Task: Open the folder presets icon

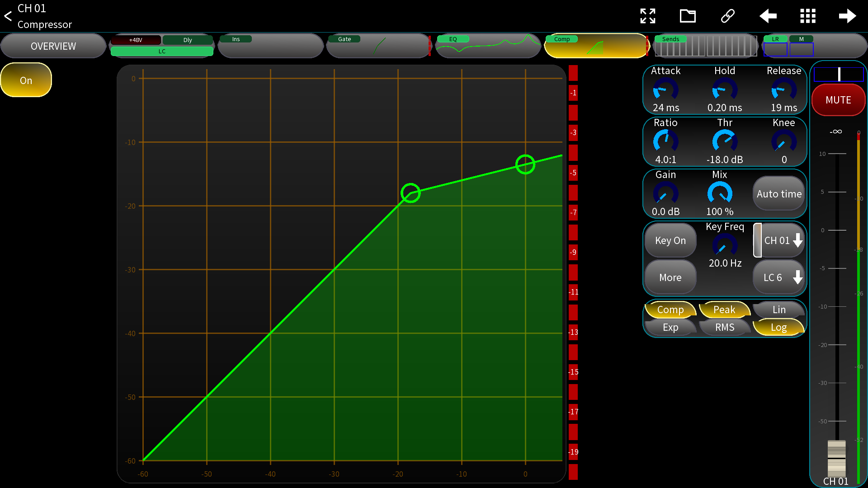Action: [688, 16]
